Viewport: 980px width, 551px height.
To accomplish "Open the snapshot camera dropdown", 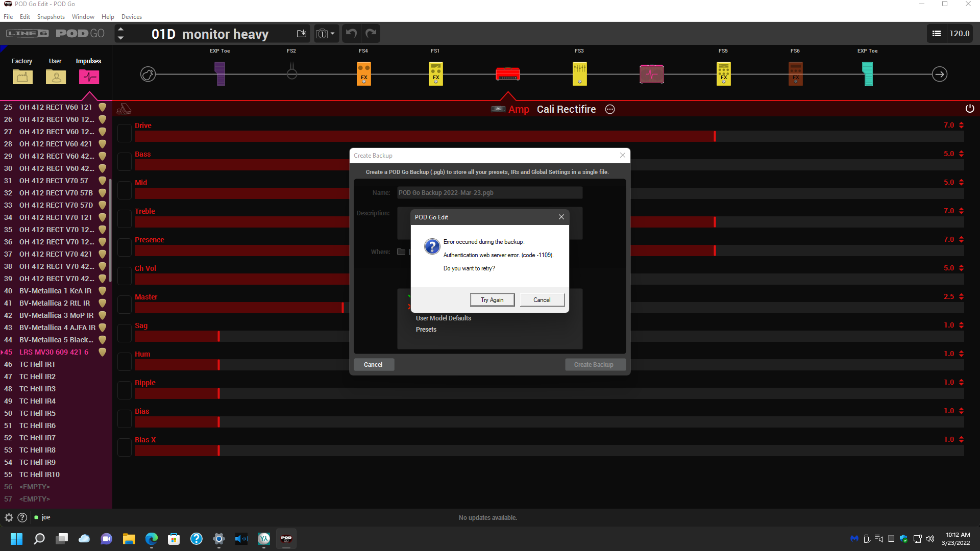I will (326, 34).
